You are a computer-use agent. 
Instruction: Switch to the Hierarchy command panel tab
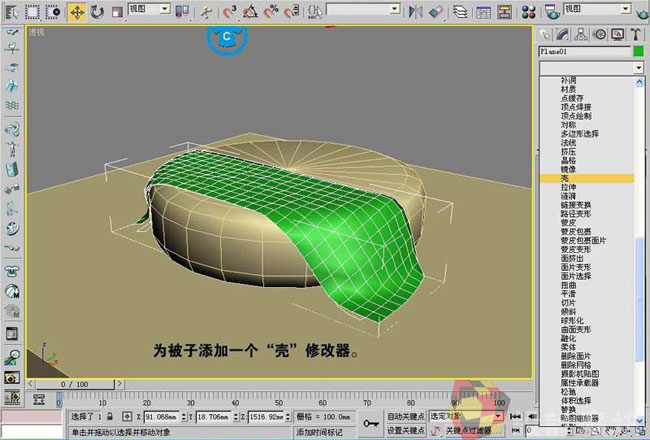pos(581,34)
